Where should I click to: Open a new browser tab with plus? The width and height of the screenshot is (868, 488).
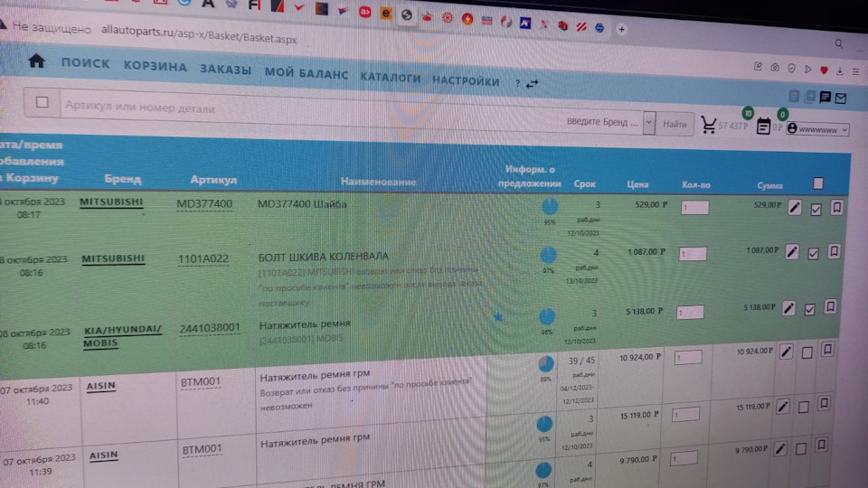pos(622,29)
